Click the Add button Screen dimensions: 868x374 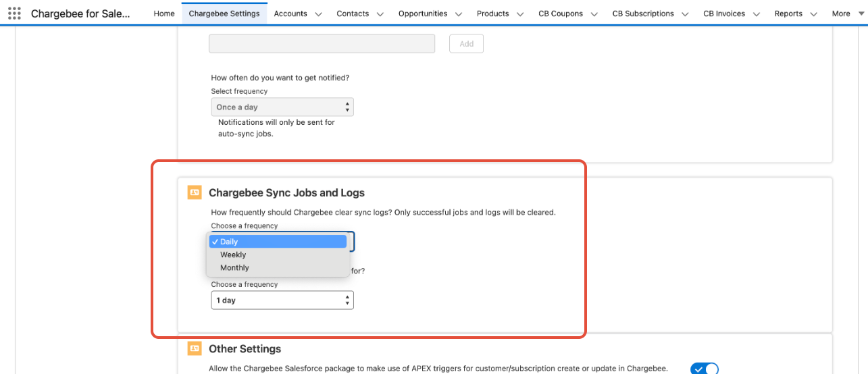pyautogui.click(x=466, y=44)
